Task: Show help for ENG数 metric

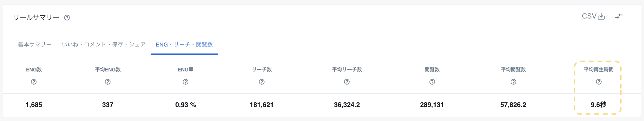Action: [34, 82]
